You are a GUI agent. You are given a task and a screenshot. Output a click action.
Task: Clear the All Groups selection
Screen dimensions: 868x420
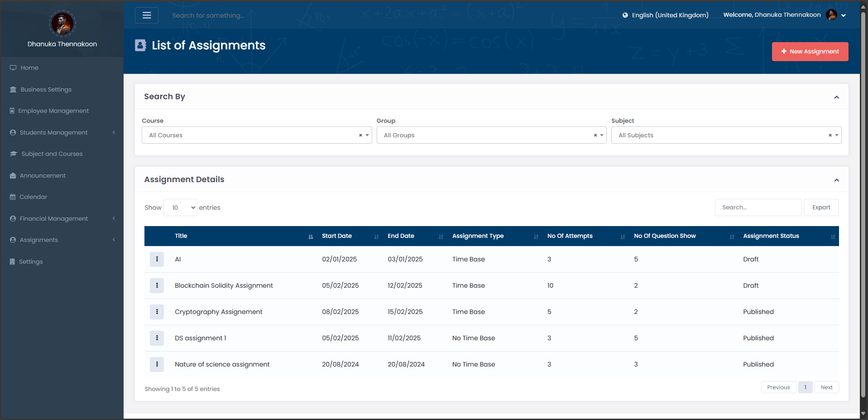click(x=595, y=135)
